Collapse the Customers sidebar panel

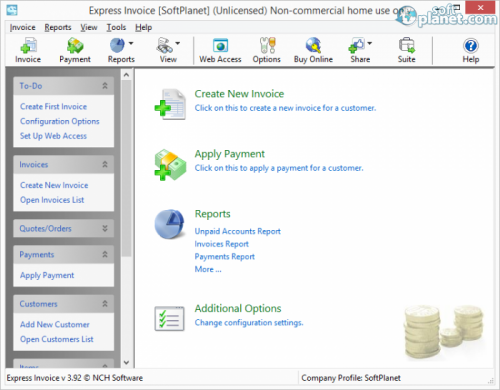tap(105, 304)
